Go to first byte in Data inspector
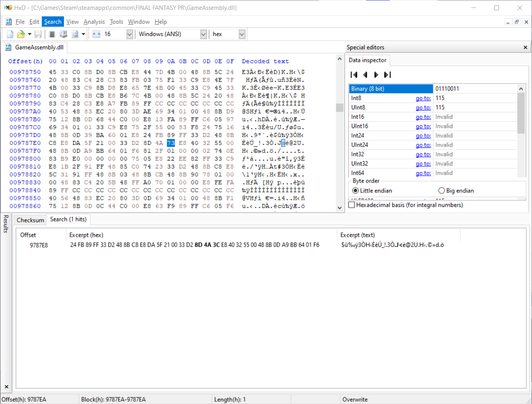Screen dimensions: 532x404 coord(354,74)
